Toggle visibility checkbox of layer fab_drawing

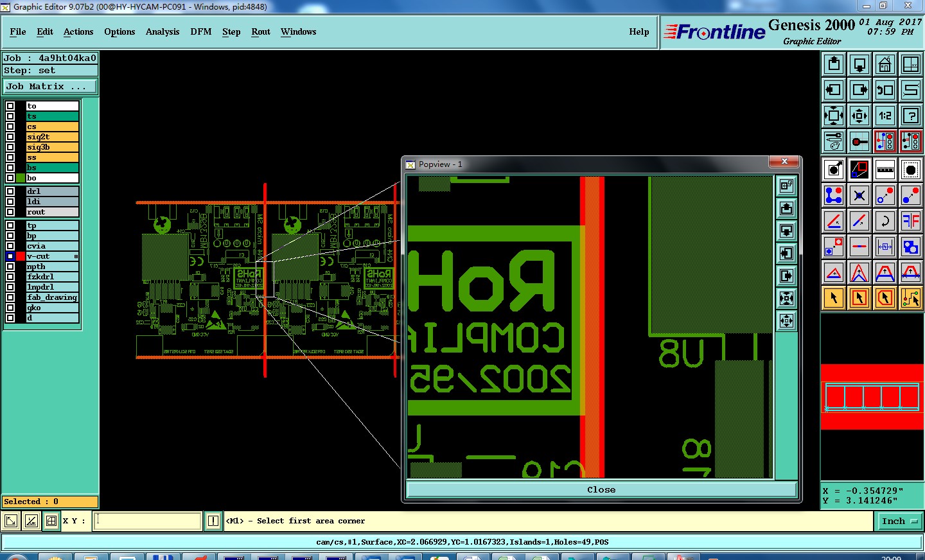10,297
